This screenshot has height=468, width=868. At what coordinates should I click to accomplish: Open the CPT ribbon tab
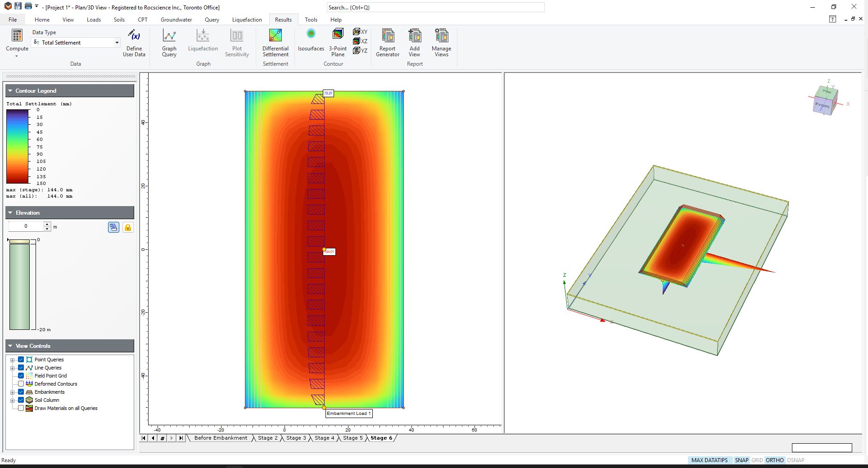tap(142, 19)
